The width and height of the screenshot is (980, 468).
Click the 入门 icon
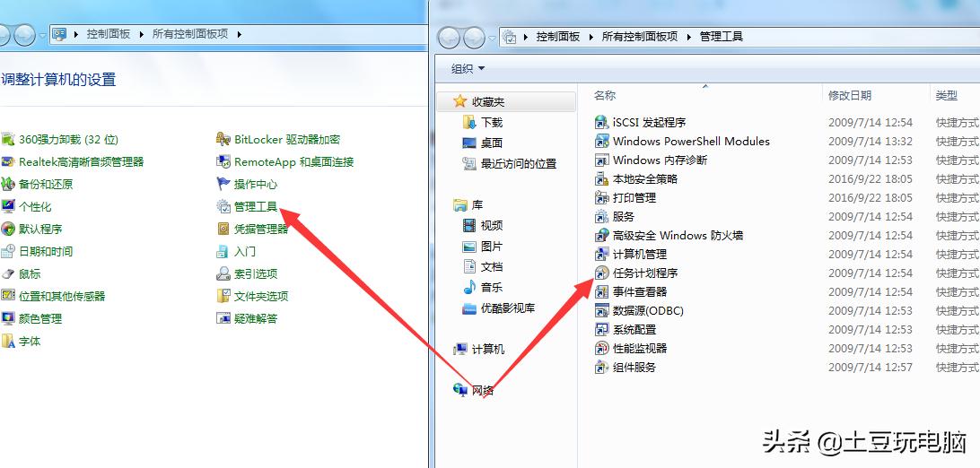click(223, 251)
